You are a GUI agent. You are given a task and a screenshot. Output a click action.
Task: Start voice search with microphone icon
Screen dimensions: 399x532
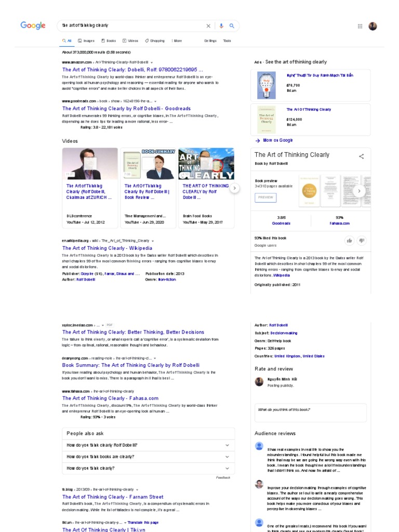(221, 26)
